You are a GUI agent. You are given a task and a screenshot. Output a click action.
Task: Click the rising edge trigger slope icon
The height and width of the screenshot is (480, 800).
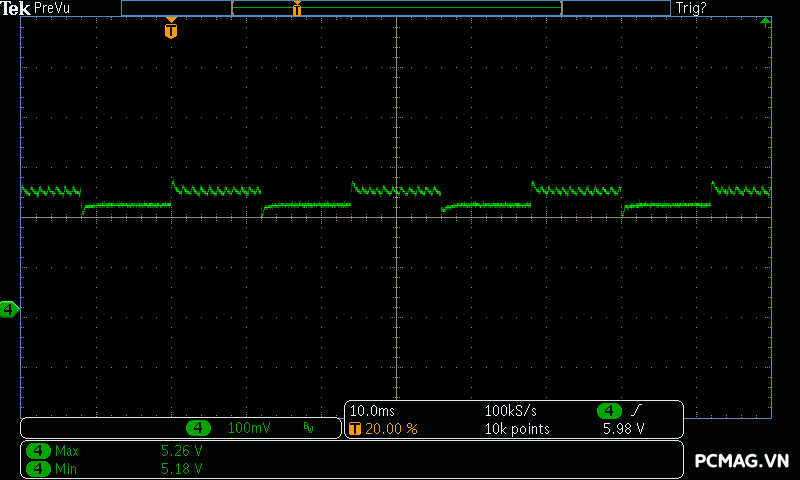pyautogui.click(x=636, y=411)
